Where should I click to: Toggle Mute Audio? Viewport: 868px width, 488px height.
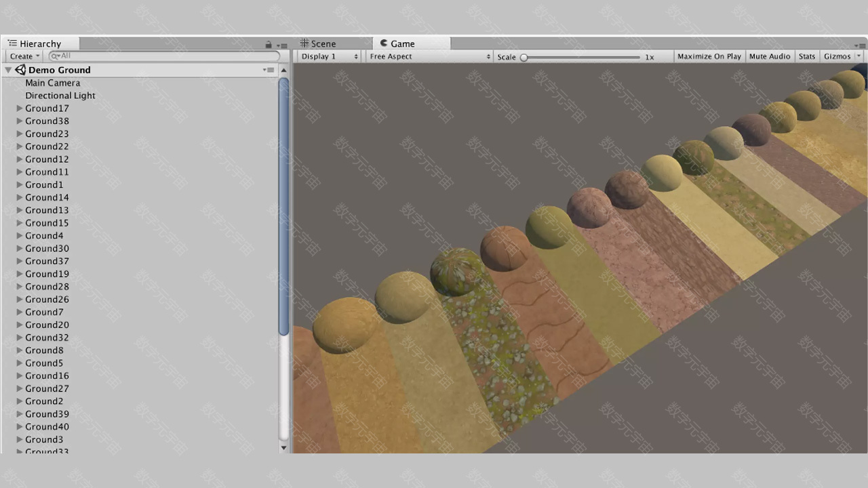770,56
